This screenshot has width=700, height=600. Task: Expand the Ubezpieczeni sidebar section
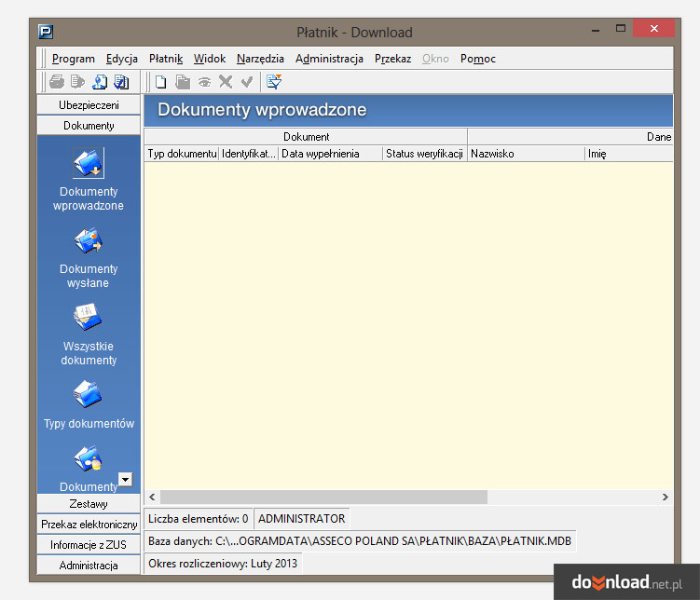tap(89, 105)
